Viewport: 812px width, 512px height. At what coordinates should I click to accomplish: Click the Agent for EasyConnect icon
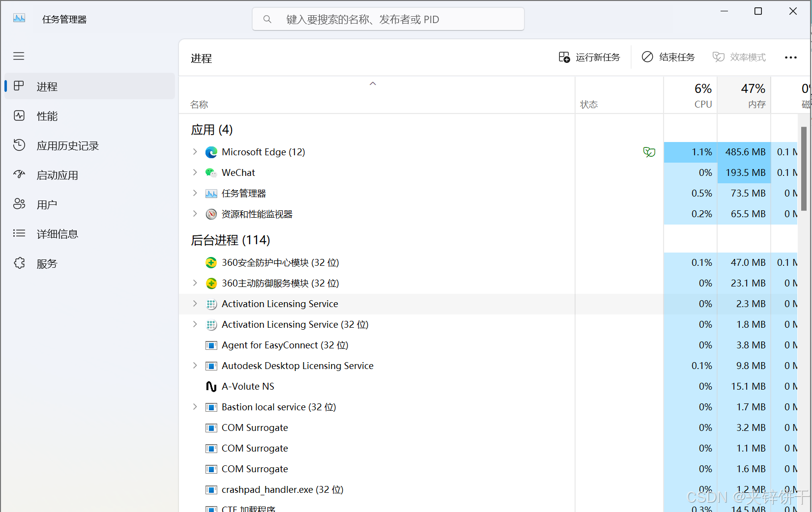pos(211,345)
